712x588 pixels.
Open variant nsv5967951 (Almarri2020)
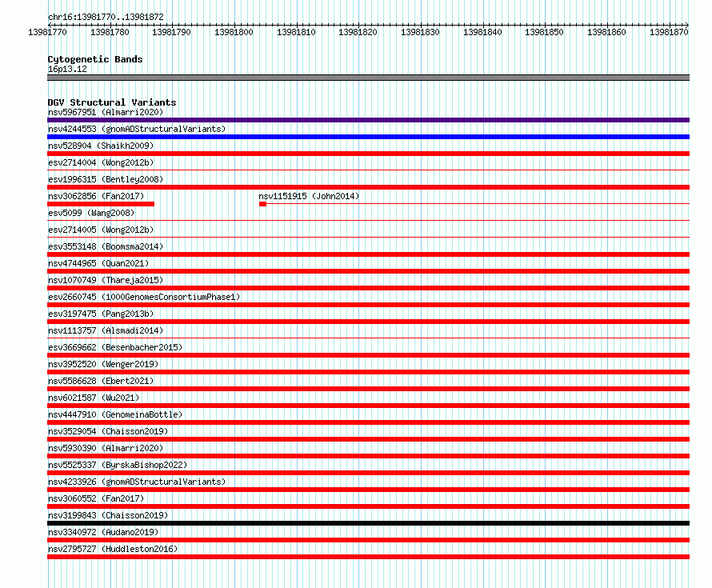[106, 112]
